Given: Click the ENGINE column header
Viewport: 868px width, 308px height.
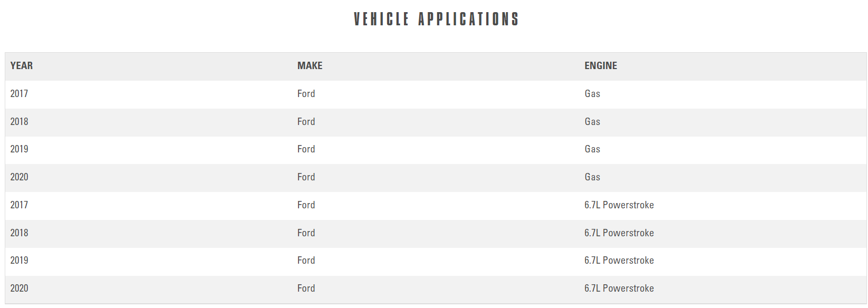Looking at the screenshot, I should click(x=601, y=66).
